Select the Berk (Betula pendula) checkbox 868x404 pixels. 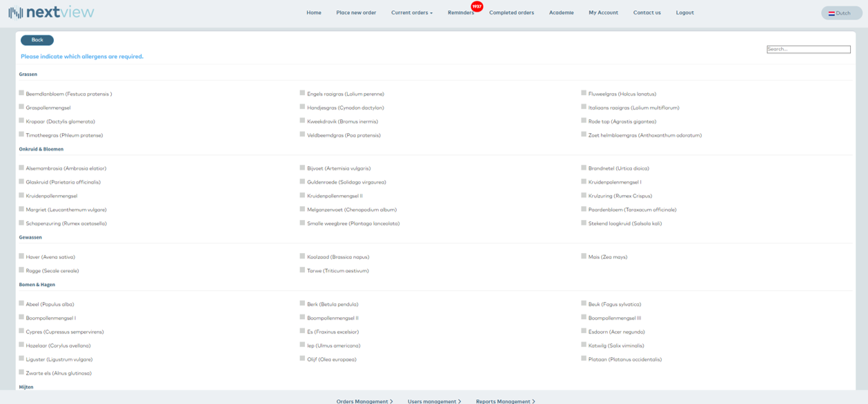click(302, 303)
